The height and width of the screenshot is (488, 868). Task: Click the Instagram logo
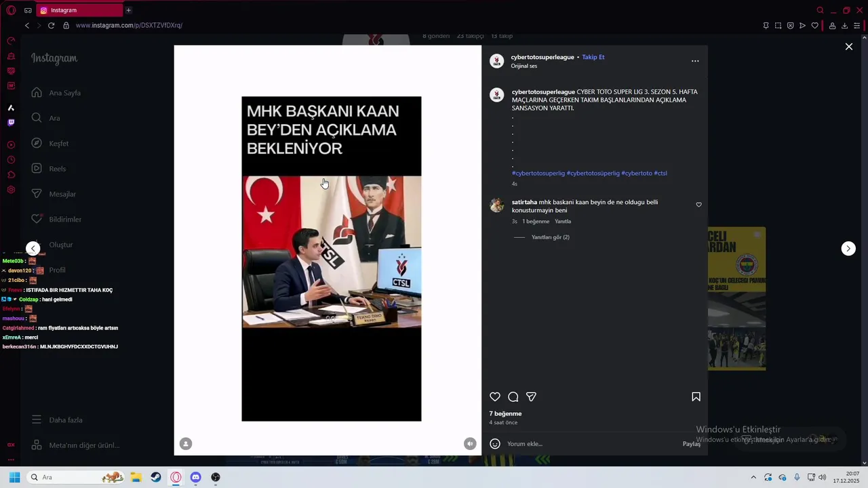54,59
